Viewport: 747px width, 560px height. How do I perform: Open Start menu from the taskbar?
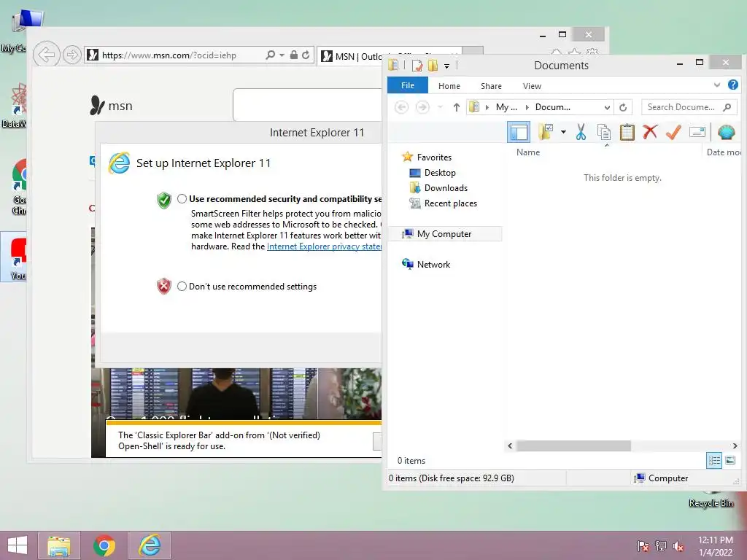pyautogui.click(x=18, y=545)
